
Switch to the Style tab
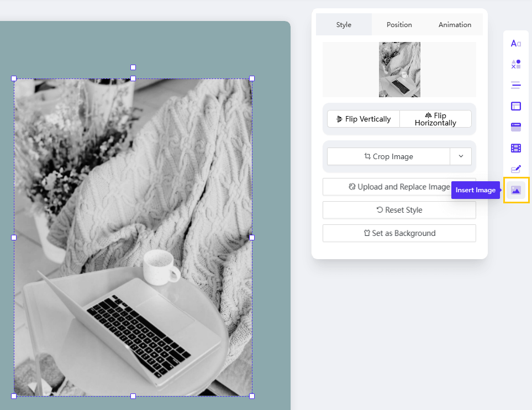[x=344, y=24]
